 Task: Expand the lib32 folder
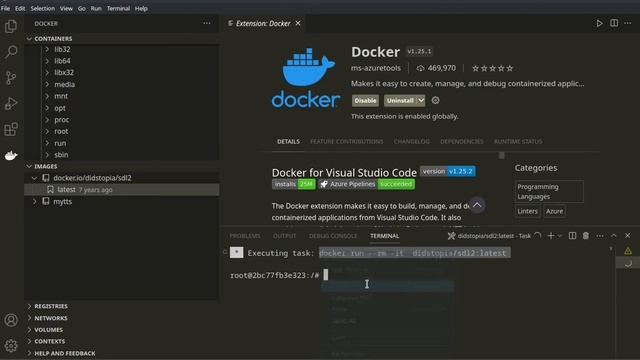tap(47, 49)
